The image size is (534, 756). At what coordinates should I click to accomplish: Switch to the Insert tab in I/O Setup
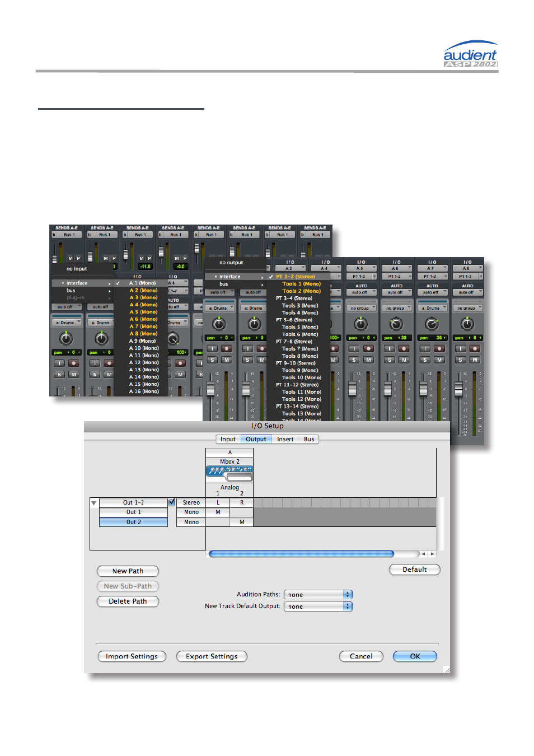pyautogui.click(x=285, y=439)
